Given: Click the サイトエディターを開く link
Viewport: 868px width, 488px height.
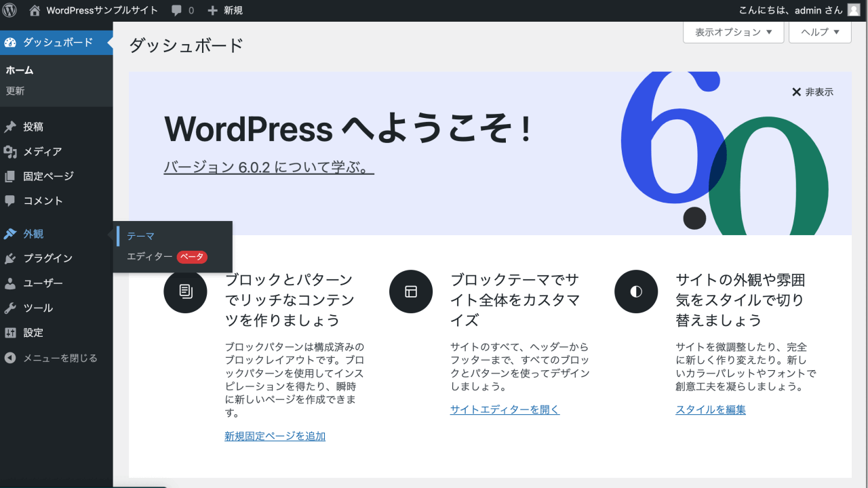Looking at the screenshot, I should pos(505,409).
